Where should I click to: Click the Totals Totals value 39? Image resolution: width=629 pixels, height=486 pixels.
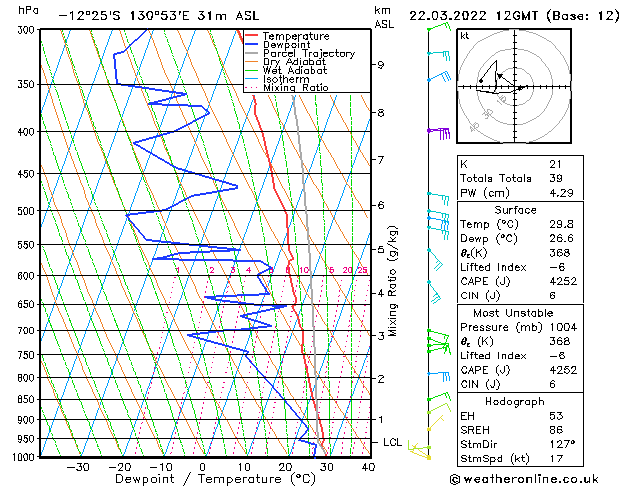(x=556, y=178)
